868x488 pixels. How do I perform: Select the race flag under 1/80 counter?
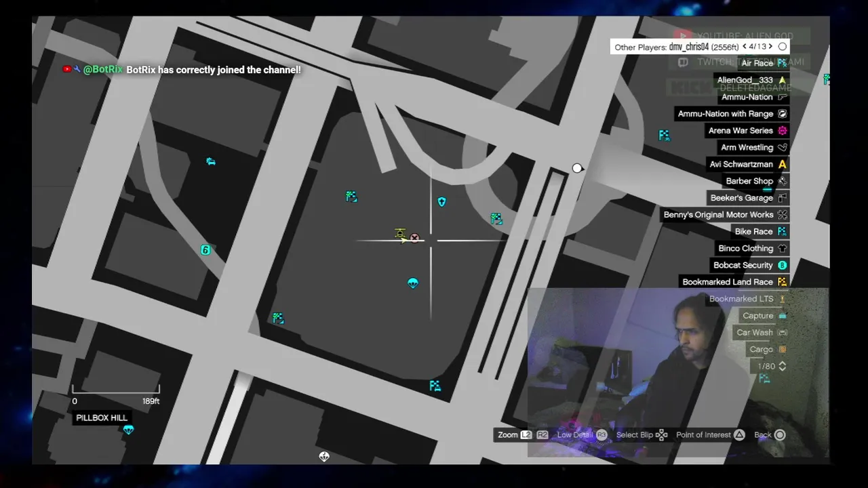point(764,379)
